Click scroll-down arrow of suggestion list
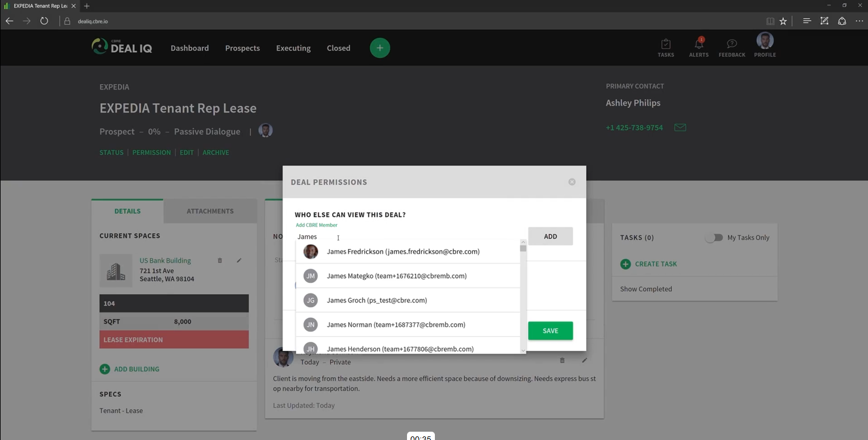The height and width of the screenshot is (440, 868). tap(523, 350)
